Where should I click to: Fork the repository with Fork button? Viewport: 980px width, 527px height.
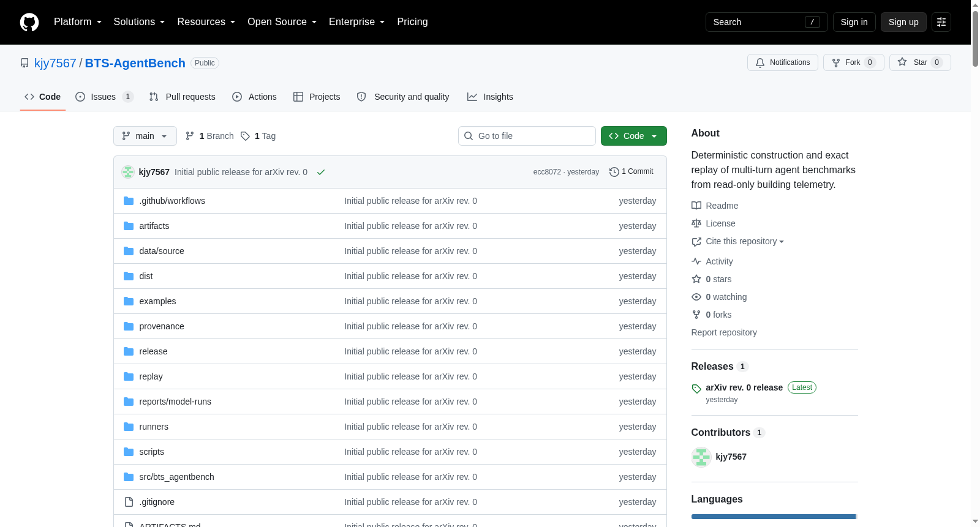854,62
